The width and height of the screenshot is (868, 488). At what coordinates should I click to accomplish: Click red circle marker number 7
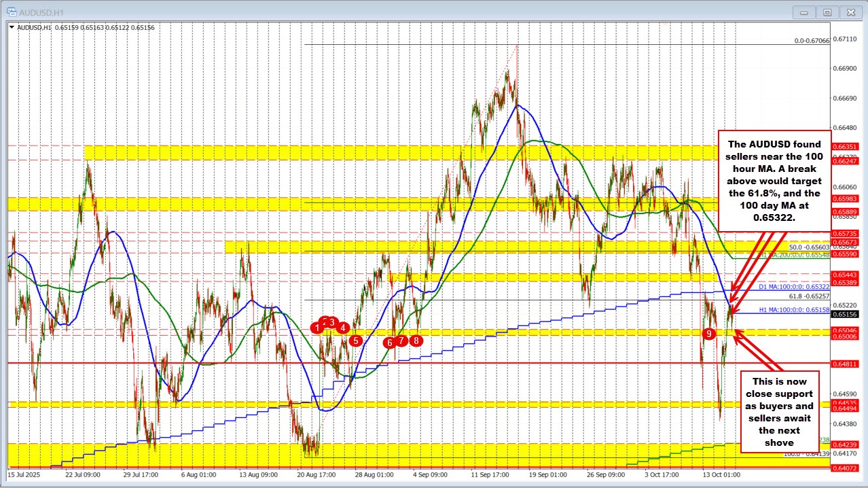point(402,340)
